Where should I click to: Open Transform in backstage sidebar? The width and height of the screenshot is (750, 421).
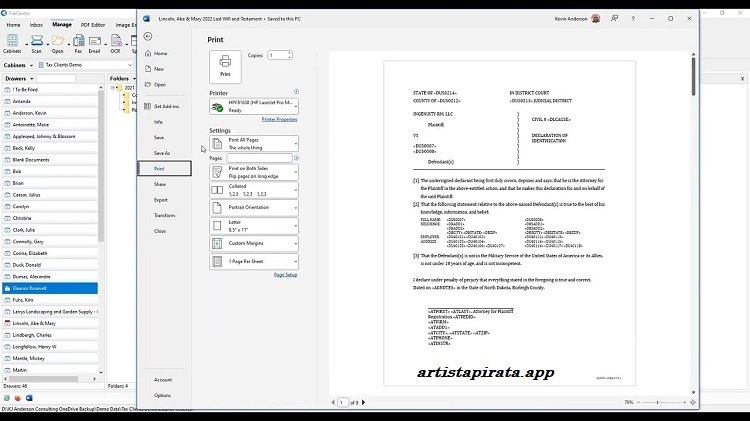click(165, 215)
